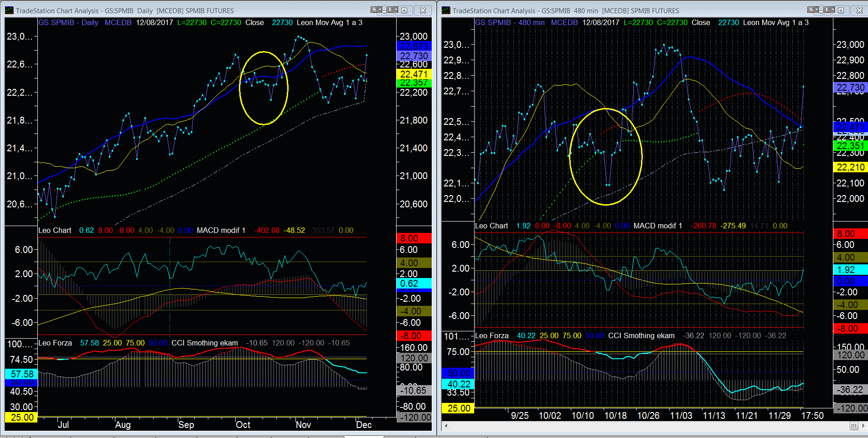Click the 'Aug' label on Daily time axis
The image size is (868, 438).
(123, 425)
